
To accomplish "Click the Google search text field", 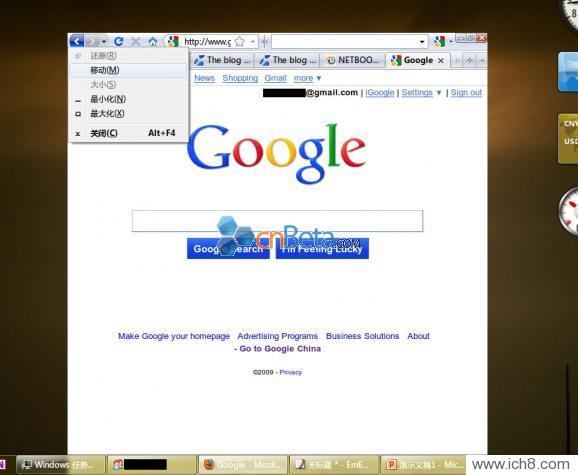I will coord(277,221).
